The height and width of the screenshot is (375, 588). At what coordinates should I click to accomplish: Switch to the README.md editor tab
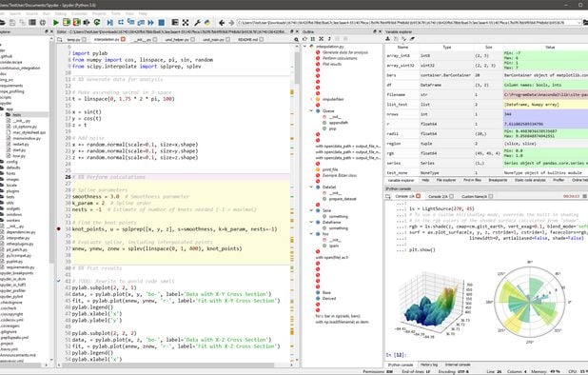[x=250, y=39]
